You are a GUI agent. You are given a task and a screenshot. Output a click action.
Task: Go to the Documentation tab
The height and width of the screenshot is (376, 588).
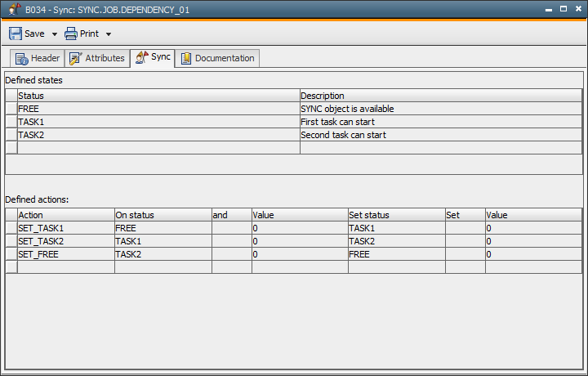[x=217, y=58]
